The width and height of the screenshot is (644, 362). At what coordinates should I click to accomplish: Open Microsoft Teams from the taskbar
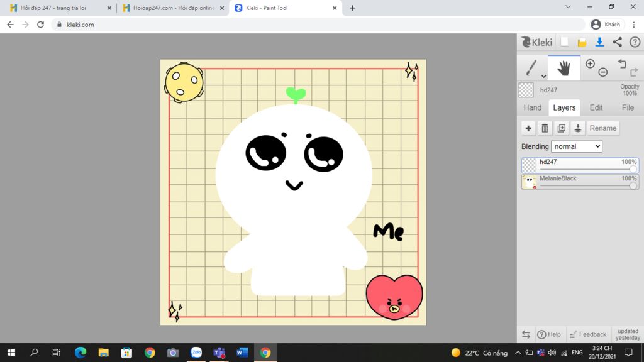(219, 353)
